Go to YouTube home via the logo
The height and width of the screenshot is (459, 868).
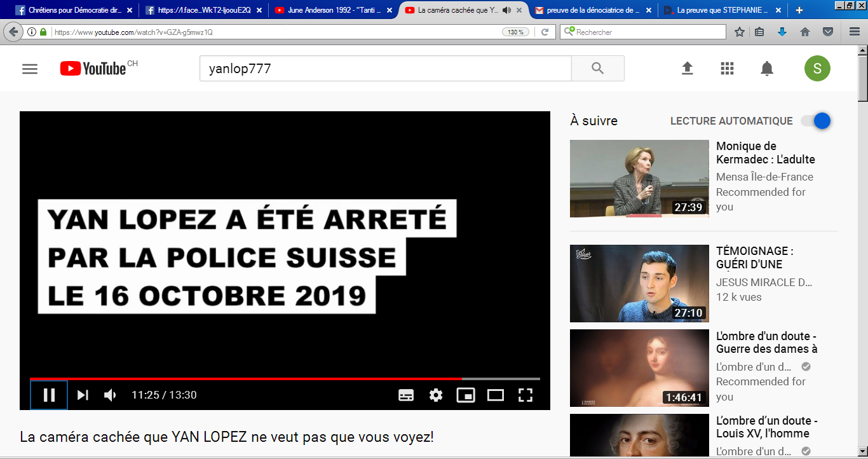coord(93,69)
